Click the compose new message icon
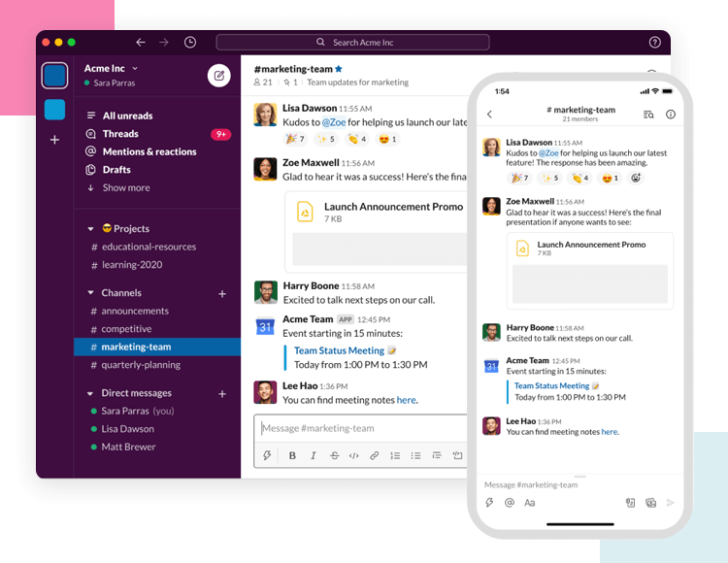 point(218,75)
